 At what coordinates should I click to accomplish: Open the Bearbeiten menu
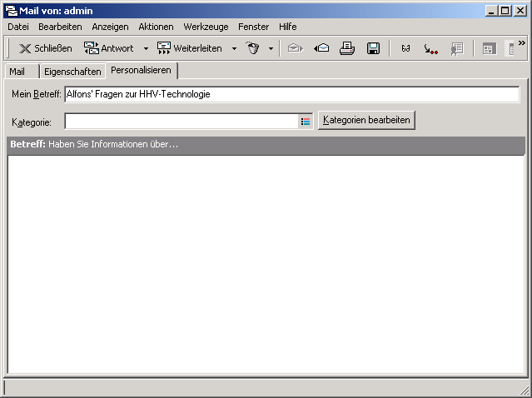(60, 27)
